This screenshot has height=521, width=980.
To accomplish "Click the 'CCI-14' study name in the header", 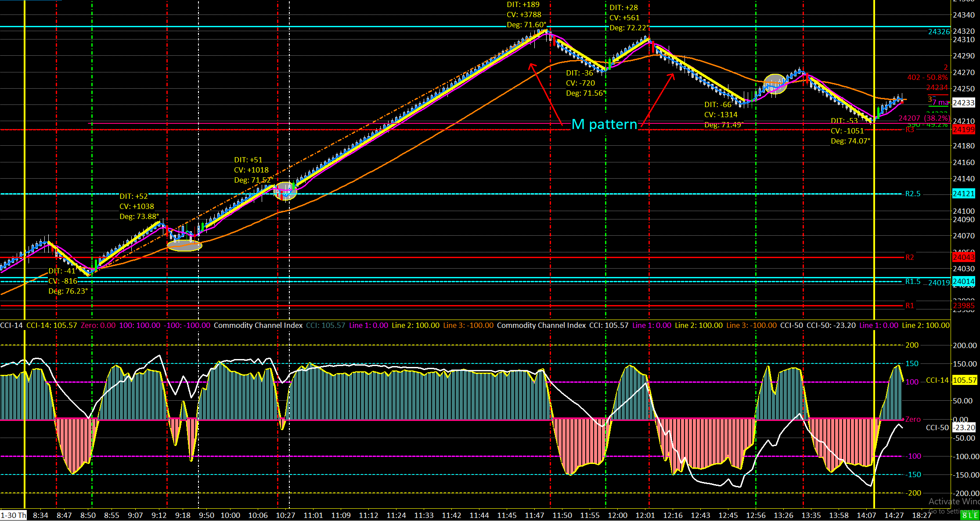I will click(11, 325).
